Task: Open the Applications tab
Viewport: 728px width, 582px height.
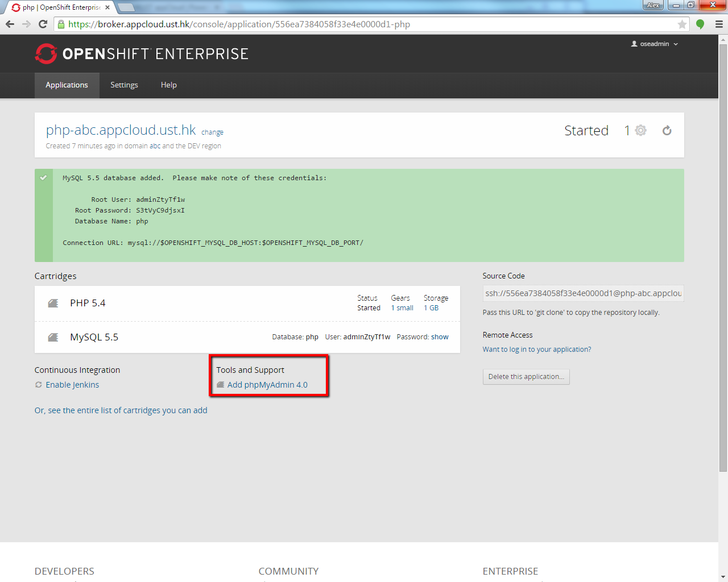Action: tap(67, 85)
